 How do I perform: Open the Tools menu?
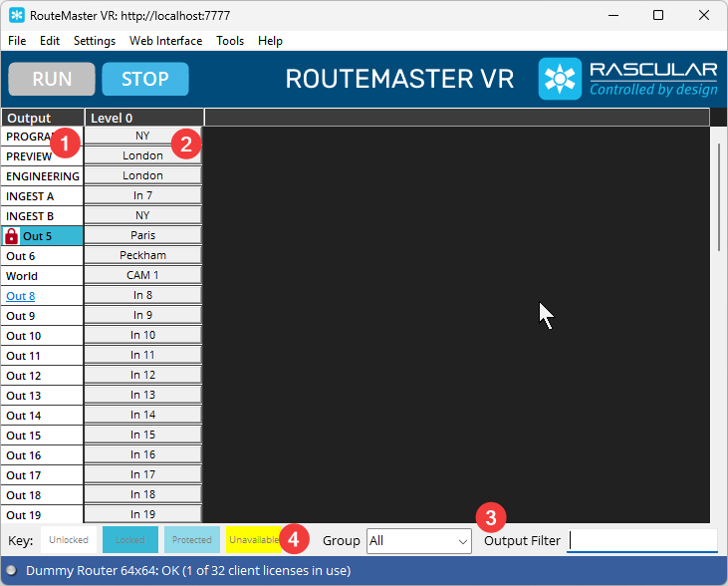tap(230, 41)
